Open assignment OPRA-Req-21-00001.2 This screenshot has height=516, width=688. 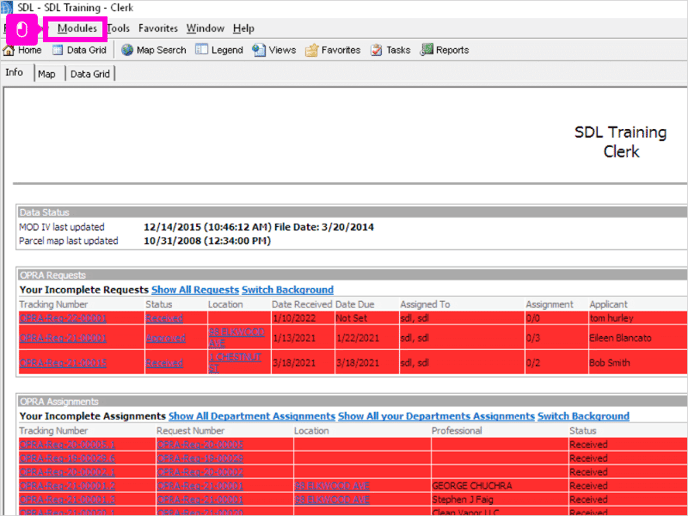(x=67, y=486)
